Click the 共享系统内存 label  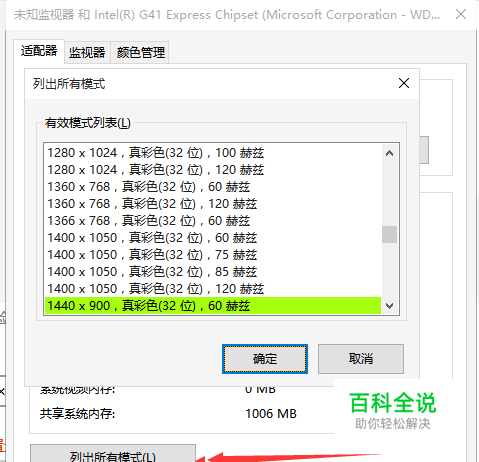[77, 414]
